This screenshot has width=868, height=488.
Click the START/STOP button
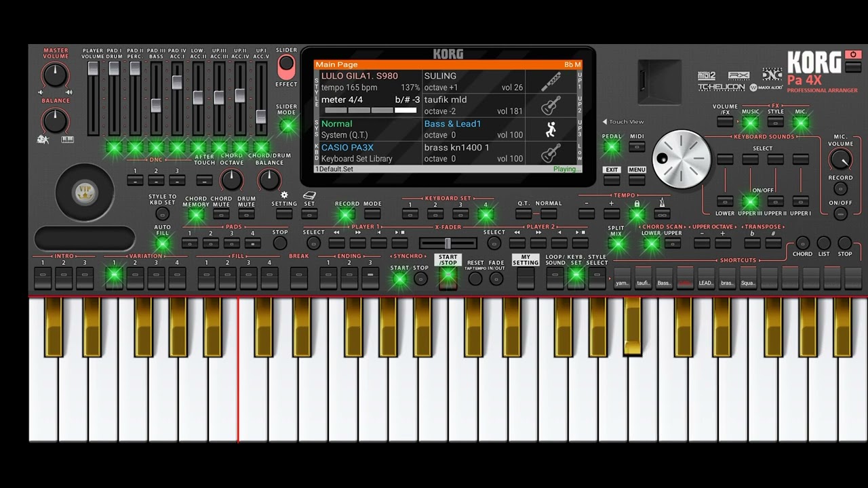pos(448,279)
